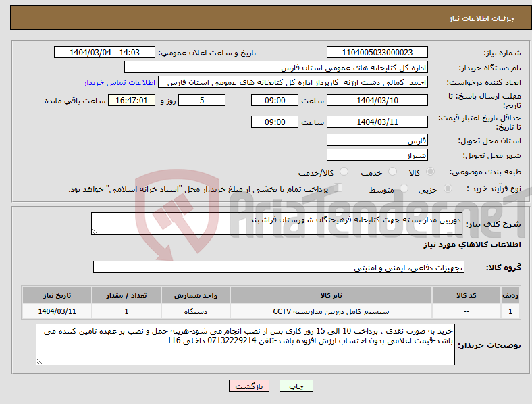Click the announcement date field 1404/03/04 - 14:03

[x=105, y=52]
